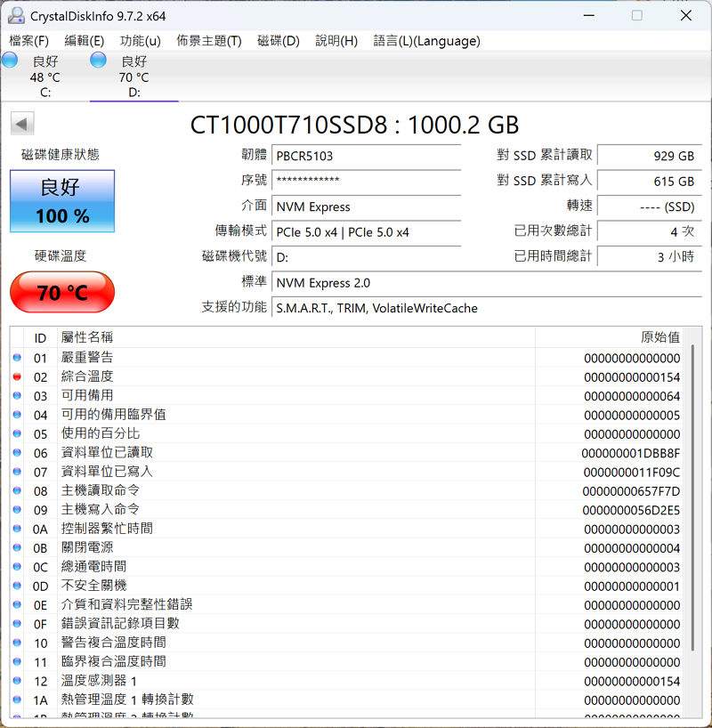
Task: Open the 磁碟(D) menu
Action: pos(278,41)
